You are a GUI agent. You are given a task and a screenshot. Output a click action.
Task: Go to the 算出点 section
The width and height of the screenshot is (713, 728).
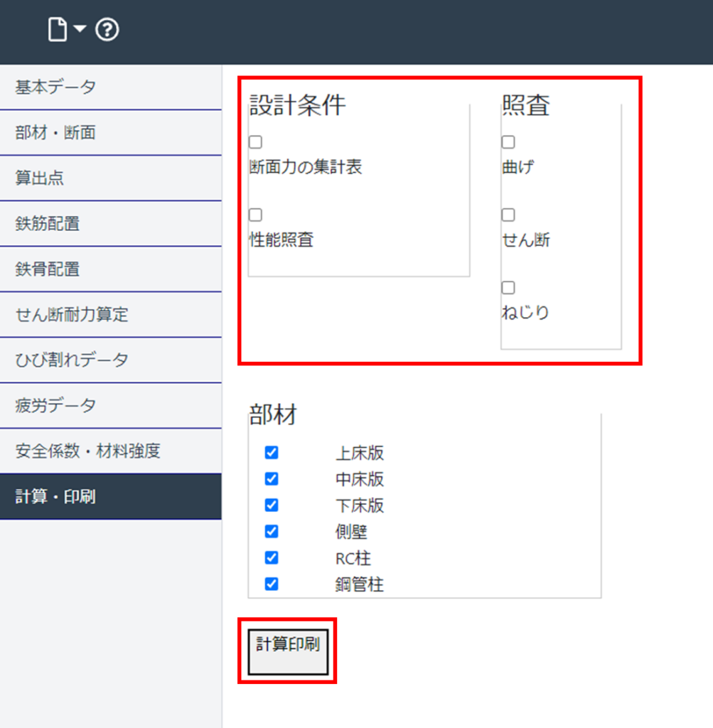(110, 178)
